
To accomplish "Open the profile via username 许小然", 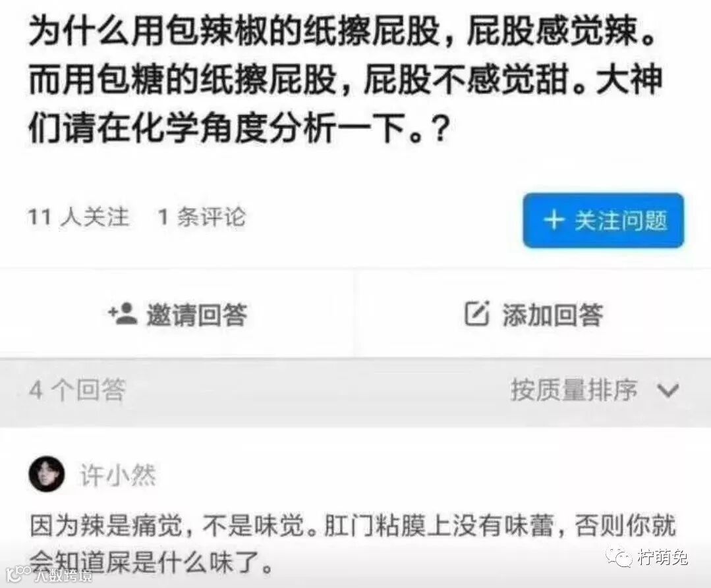I will pyautogui.click(x=118, y=475).
